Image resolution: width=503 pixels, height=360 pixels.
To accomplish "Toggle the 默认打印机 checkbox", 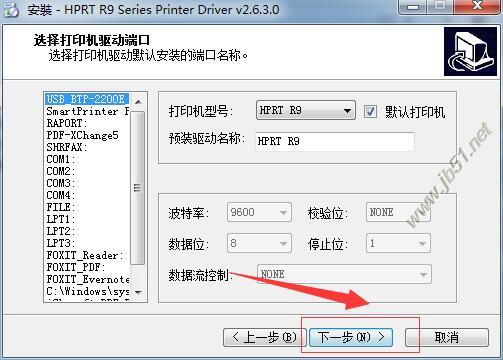I will pyautogui.click(x=370, y=111).
